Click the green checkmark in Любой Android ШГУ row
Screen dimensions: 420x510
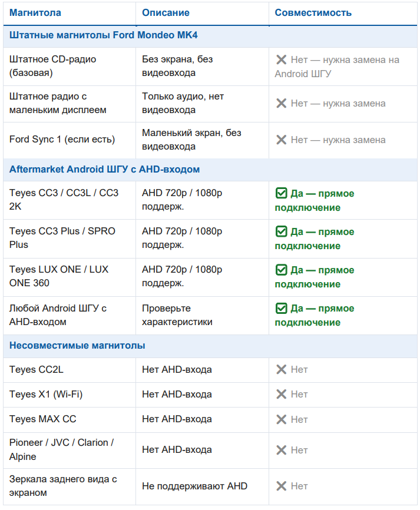(282, 309)
